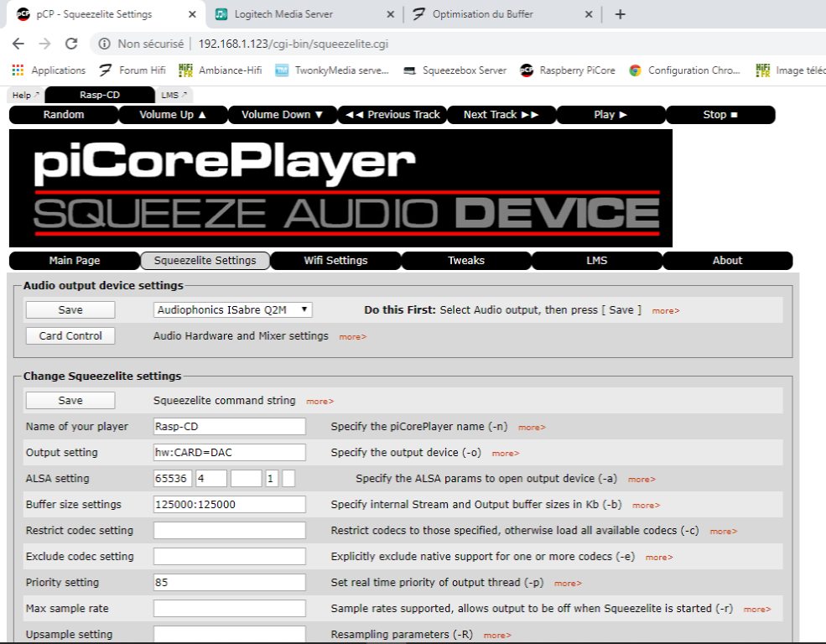Screen dimensions: 826x644
Task: Open new browser tab with plus
Action: [x=620, y=14]
